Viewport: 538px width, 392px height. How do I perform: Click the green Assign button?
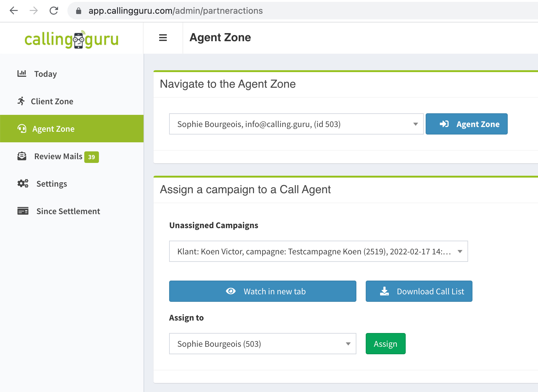pos(385,344)
